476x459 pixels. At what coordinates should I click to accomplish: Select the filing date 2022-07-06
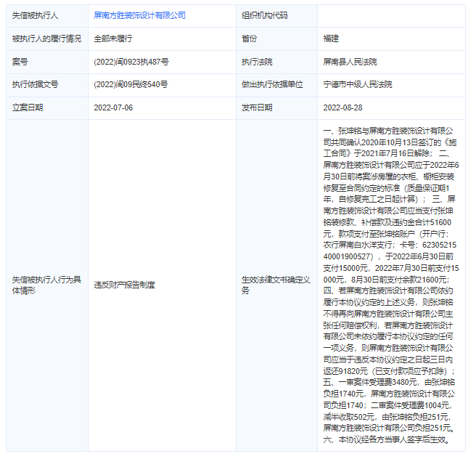click(x=113, y=107)
